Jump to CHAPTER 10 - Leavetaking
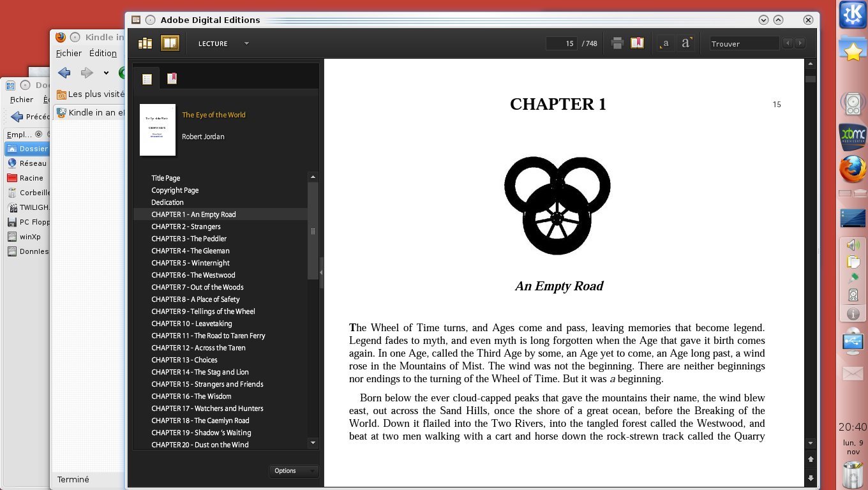Screen dimensions: 868x490 pyautogui.click(x=191, y=323)
